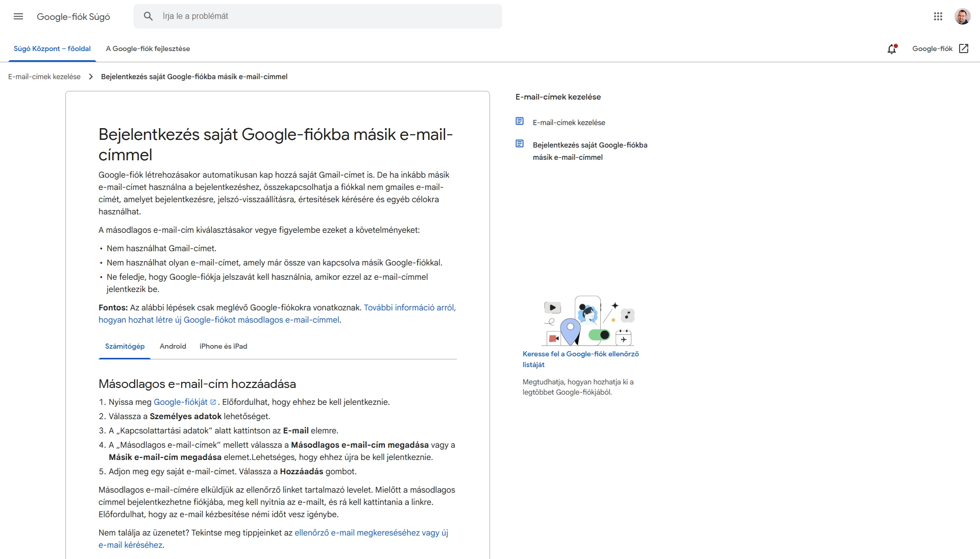Open the A Google-fiók fejlesztése menu item

pyautogui.click(x=148, y=48)
